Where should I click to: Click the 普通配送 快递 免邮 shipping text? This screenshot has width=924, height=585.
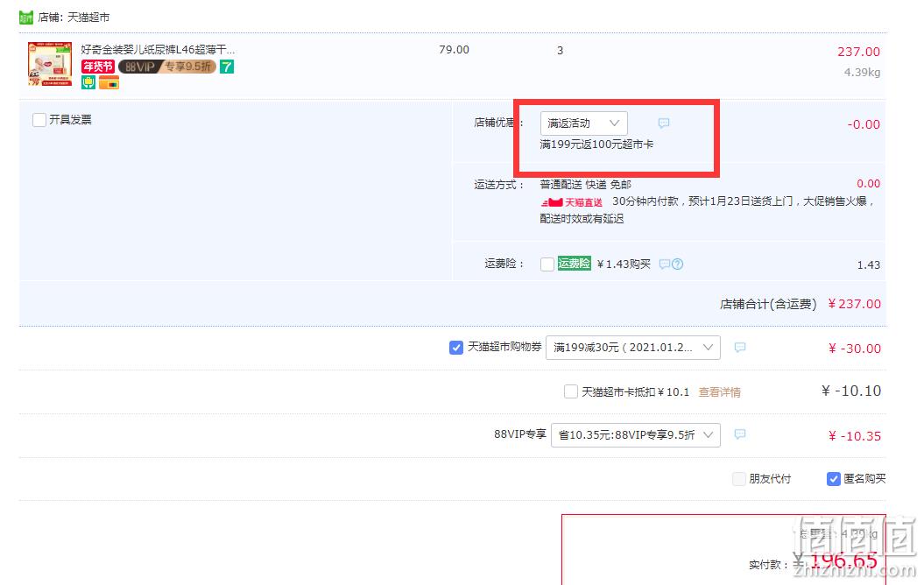point(585,185)
